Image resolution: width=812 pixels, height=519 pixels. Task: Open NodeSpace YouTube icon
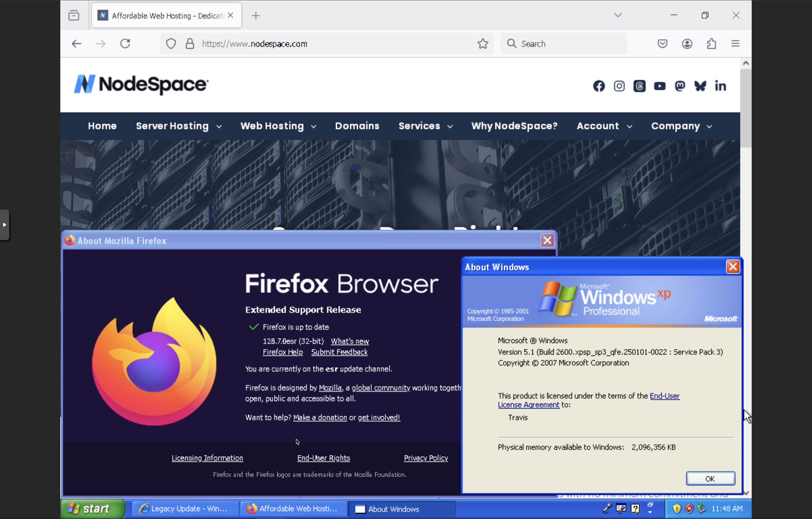click(x=660, y=86)
